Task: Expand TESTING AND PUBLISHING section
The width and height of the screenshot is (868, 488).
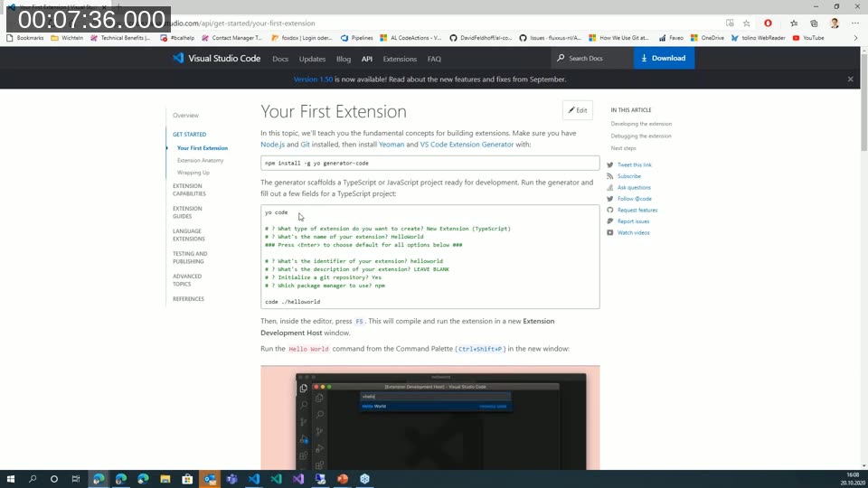Action: [x=190, y=258]
